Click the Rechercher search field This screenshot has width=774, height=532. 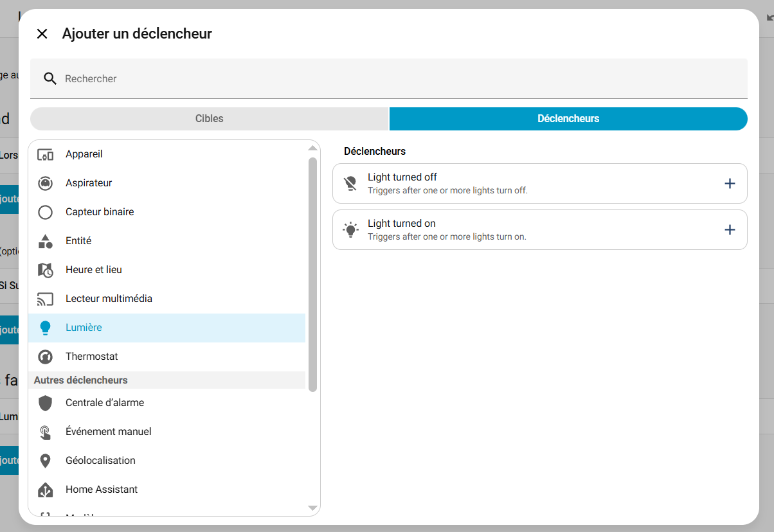399,79
